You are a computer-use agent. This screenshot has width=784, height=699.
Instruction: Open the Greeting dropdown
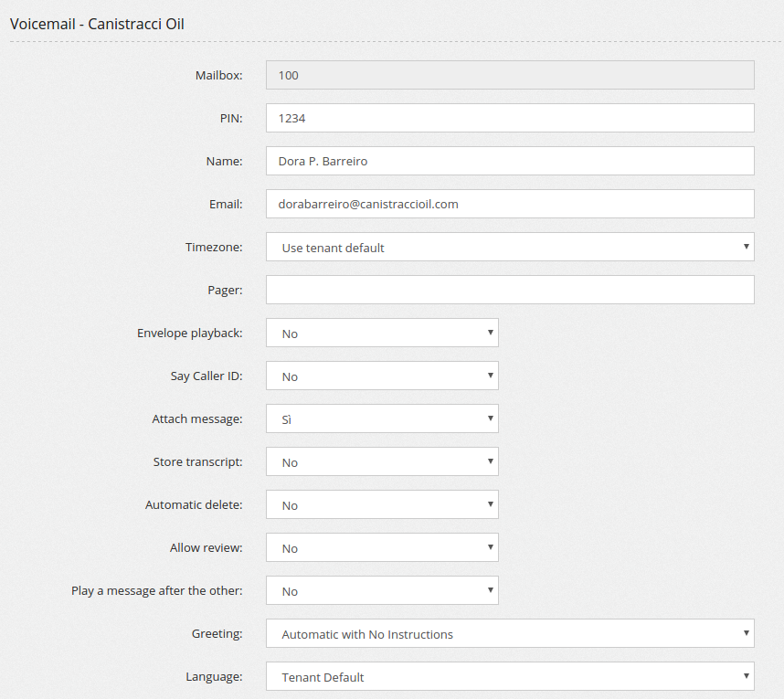pos(509,633)
